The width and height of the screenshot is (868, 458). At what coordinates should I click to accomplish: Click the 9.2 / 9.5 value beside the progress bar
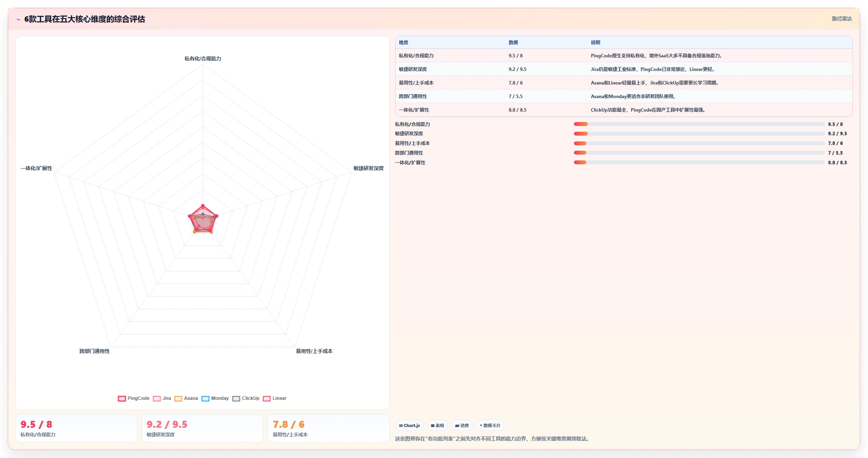pyautogui.click(x=837, y=134)
